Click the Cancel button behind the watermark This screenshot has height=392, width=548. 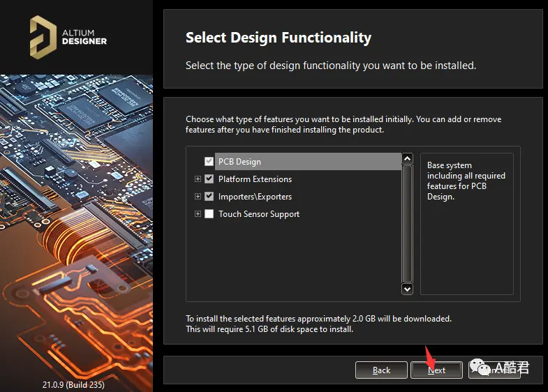[x=494, y=370]
